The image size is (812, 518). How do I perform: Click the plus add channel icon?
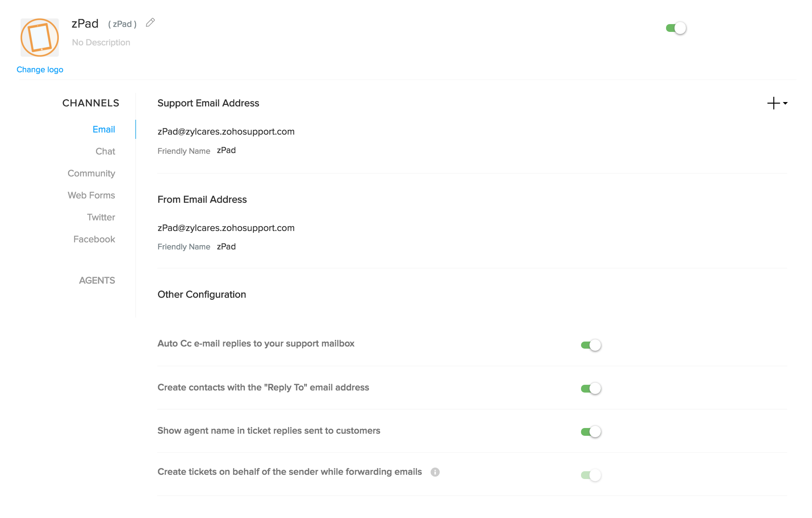point(773,103)
